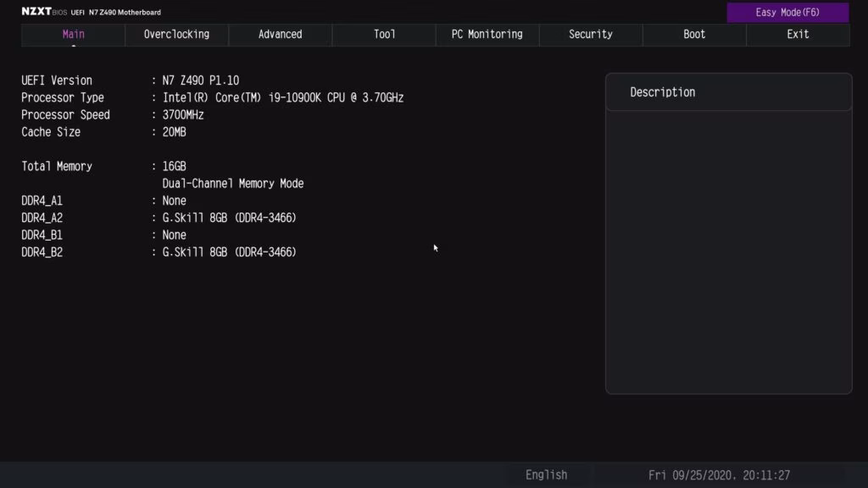Click the NZXT BIOS logo
This screenshot has height=488, width=868.
coord(44,12)
